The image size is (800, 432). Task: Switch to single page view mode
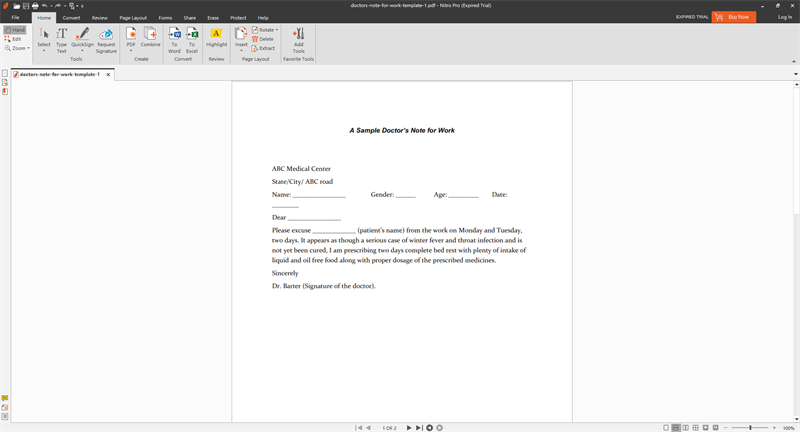pyautogui.click(x=666, y=428)
